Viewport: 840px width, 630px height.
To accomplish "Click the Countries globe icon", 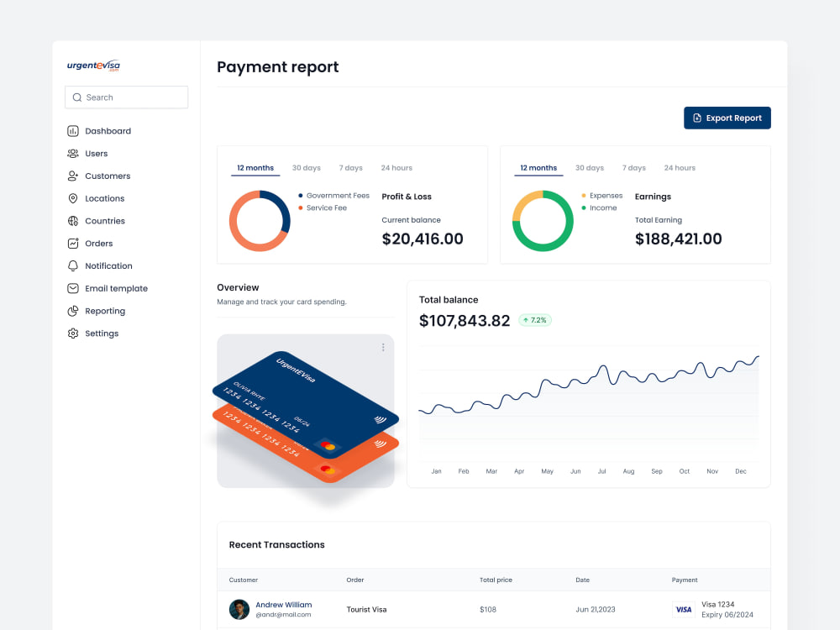I will pos(73,221).
